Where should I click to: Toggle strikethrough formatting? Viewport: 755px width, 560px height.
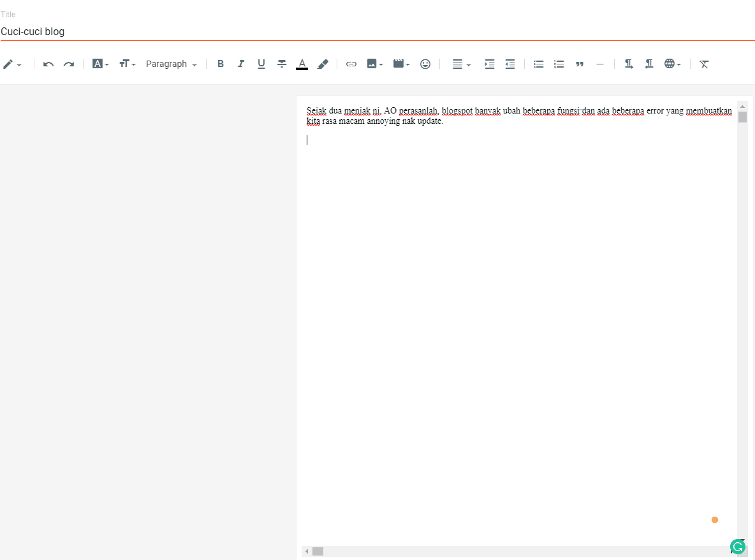pos(282,64)
